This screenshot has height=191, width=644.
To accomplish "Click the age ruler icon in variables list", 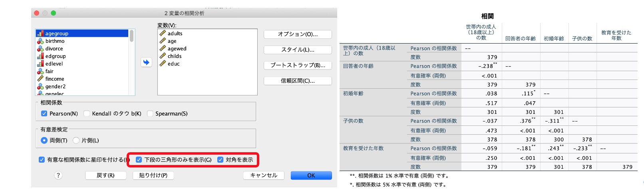I will click(x=163, y=41).
